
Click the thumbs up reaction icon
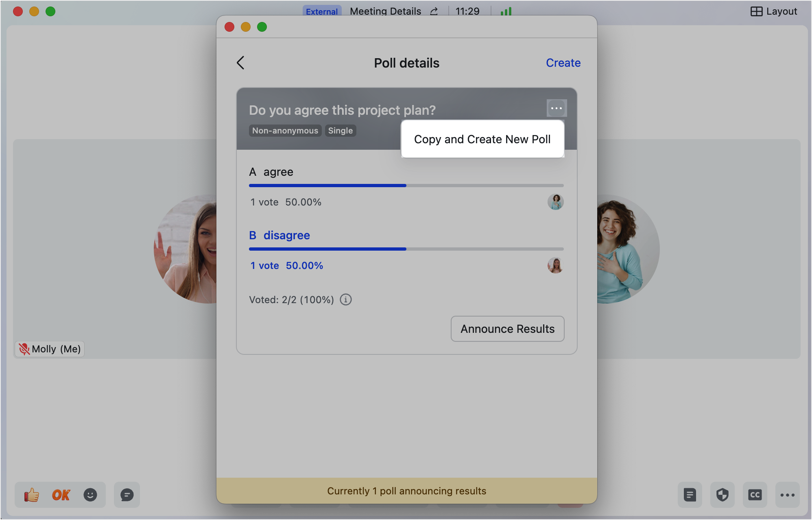pos(31,495)
